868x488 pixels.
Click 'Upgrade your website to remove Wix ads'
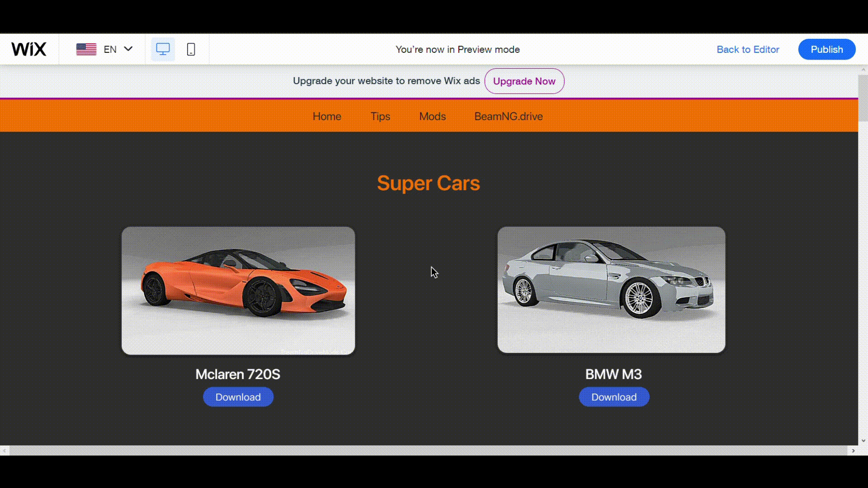[387, 81]
